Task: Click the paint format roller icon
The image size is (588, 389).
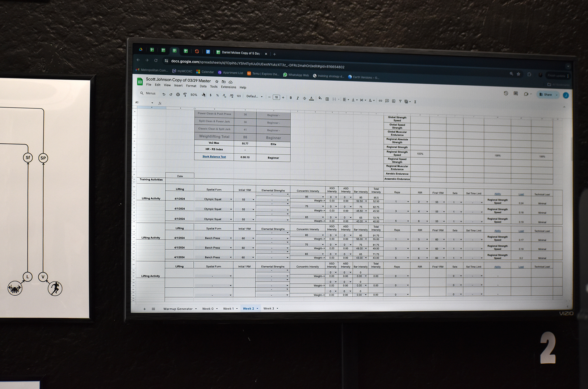Action: click(185, 95)
